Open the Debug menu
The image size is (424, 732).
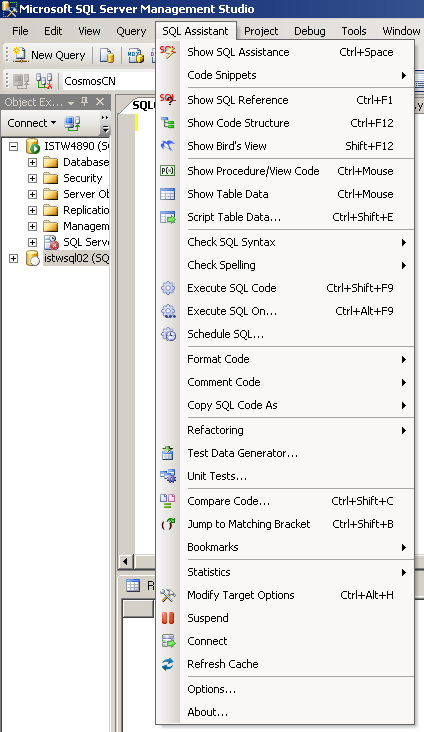(x=310, y=31)
